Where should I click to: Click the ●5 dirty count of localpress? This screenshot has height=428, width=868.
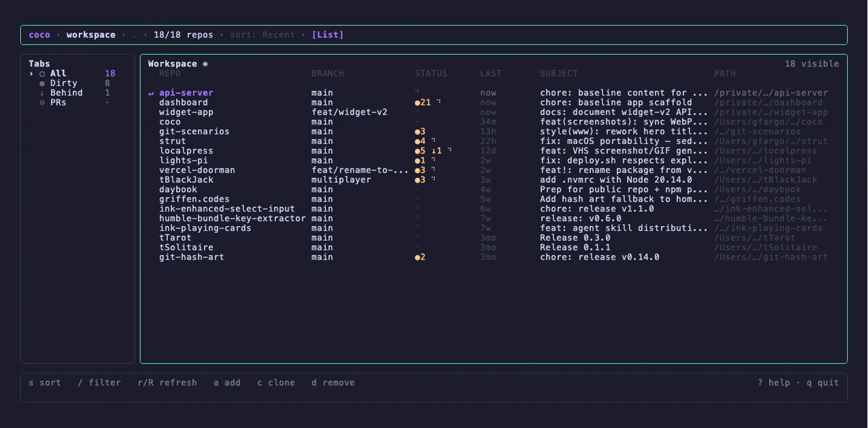point(420,151)
